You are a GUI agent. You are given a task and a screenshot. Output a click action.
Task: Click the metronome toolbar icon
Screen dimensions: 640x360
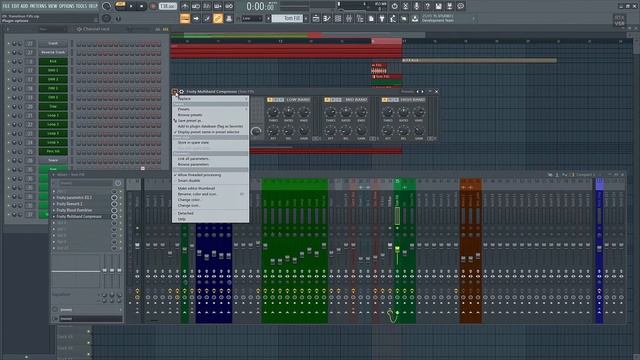pyautogui.click(x=185, y=6)
